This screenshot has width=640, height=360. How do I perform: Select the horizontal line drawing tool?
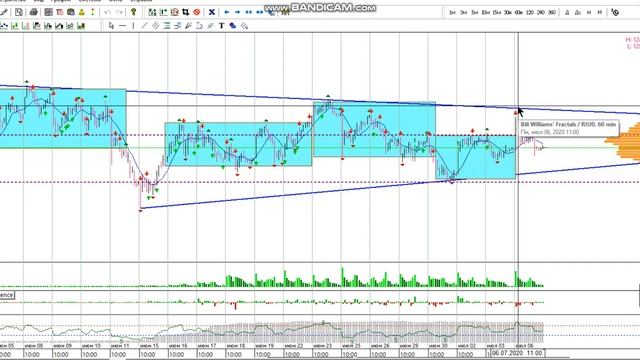(x=122, y=26)
